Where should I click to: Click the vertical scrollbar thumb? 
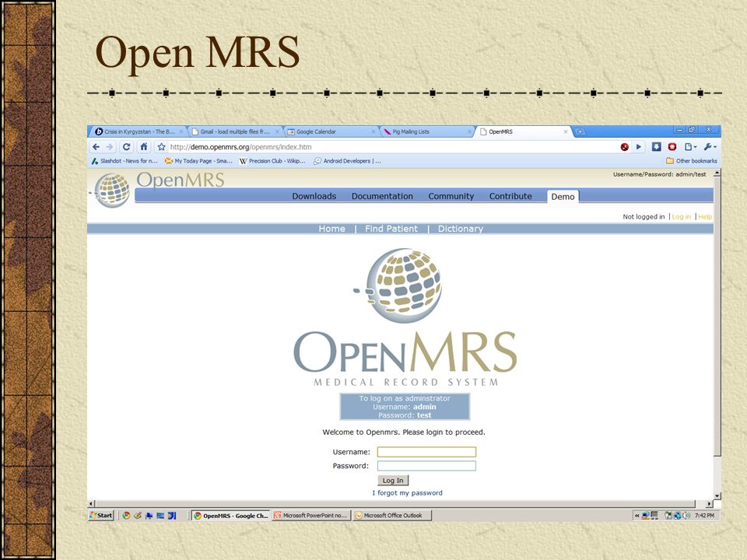(x=717, y=317)
